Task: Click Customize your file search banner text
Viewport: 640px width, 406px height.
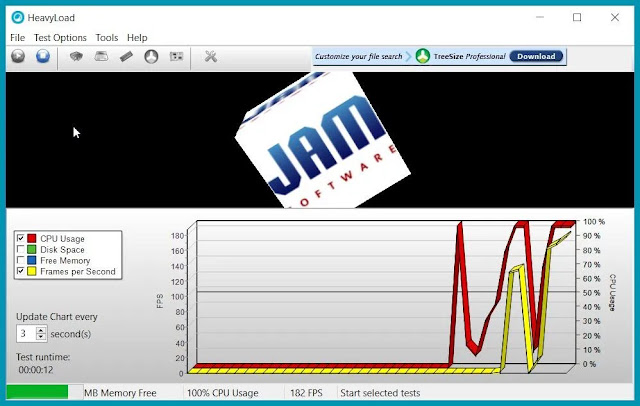Action: pyautogui.click(x=358, y=56)
